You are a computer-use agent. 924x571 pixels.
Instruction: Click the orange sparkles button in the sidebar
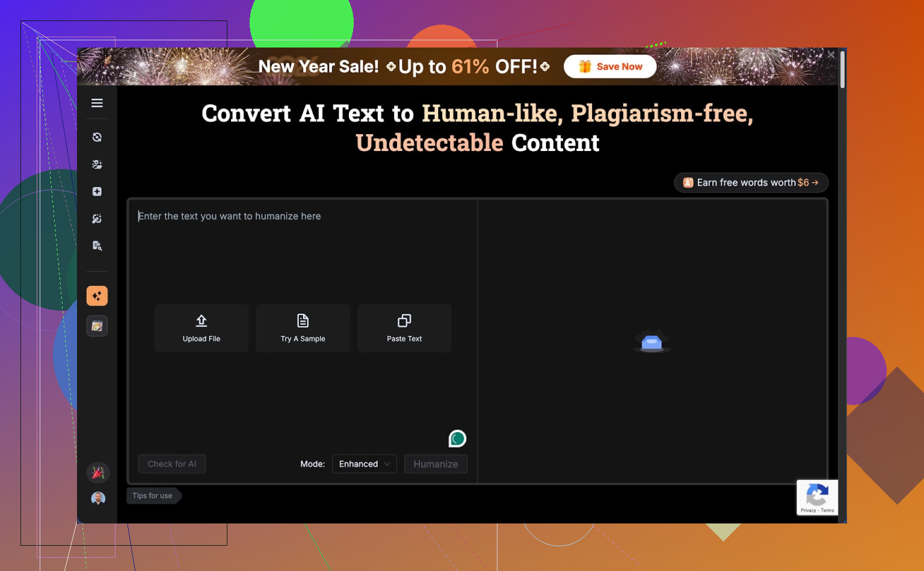tap(97, 295)
